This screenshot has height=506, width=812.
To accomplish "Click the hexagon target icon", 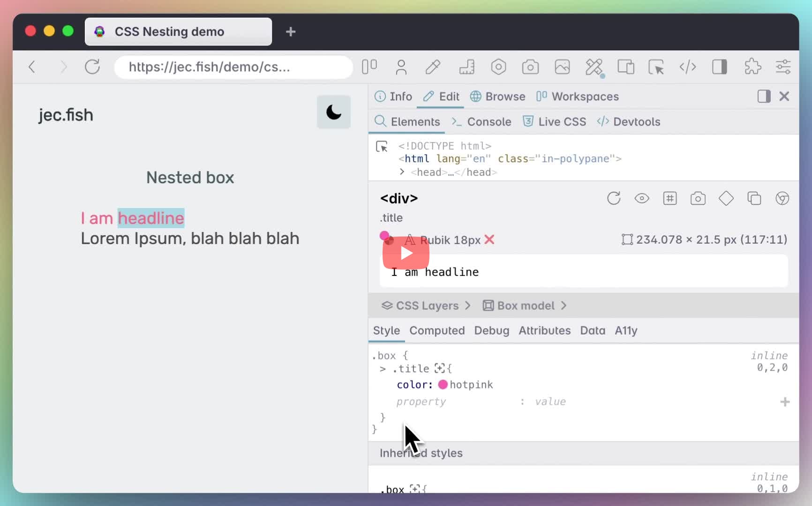I will coord(498,67).
